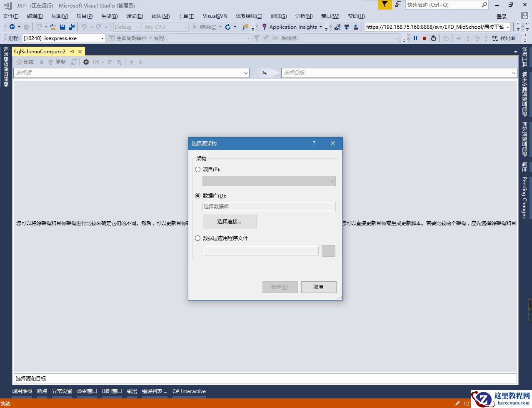Click the account avatar icon
The image size is (532, 408).
[x=525, y=16]
